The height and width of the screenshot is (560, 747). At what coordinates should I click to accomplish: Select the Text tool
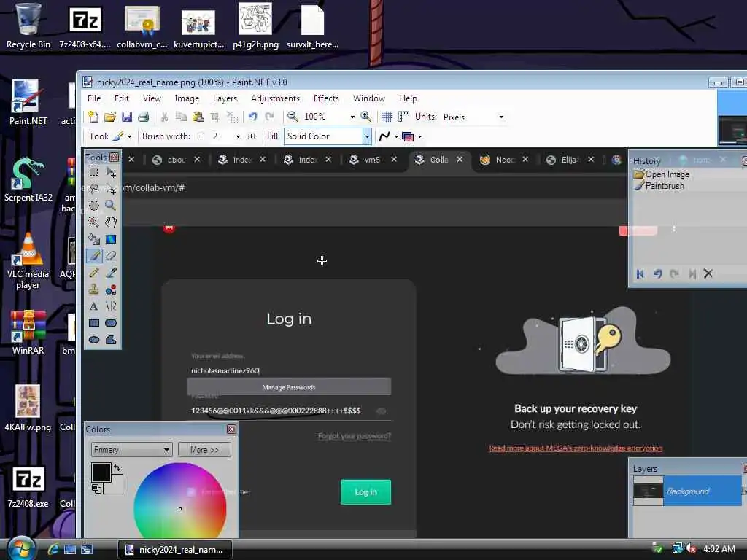click(x=94, y=306)
